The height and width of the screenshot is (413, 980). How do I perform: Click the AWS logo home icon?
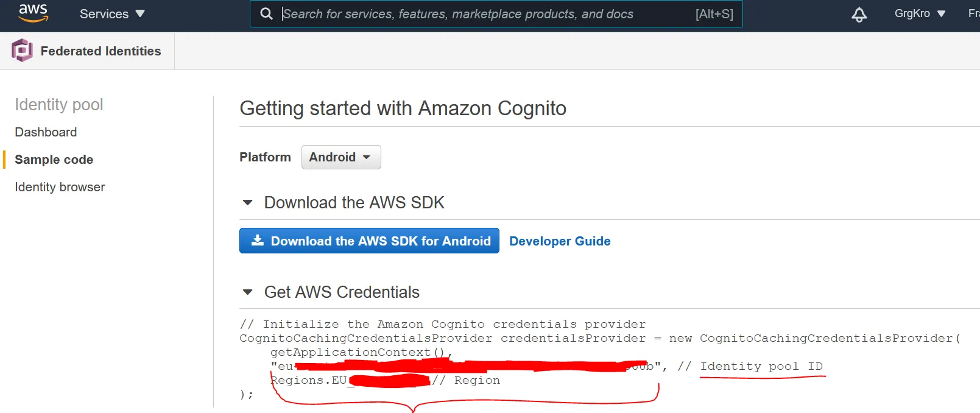coord(33,13)
